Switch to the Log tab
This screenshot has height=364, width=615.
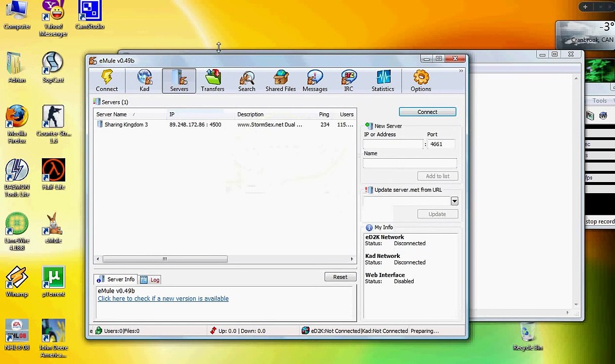150,280
